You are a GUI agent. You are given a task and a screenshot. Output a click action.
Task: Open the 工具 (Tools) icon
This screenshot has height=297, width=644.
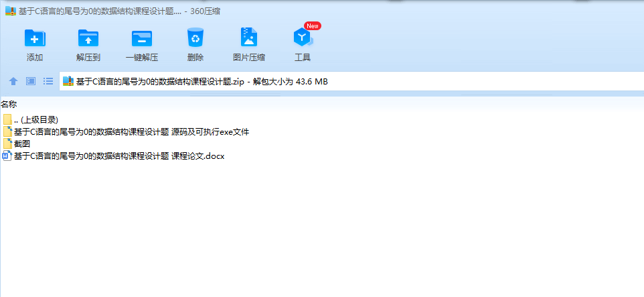pyautogui.click(x=303, y=38)
